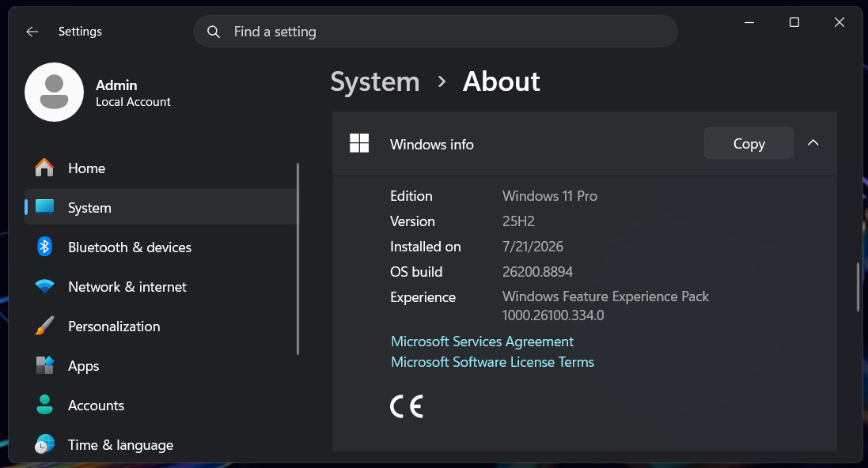Click the Windows info heading
868x468 pixels.
click(x=432, y=145)
